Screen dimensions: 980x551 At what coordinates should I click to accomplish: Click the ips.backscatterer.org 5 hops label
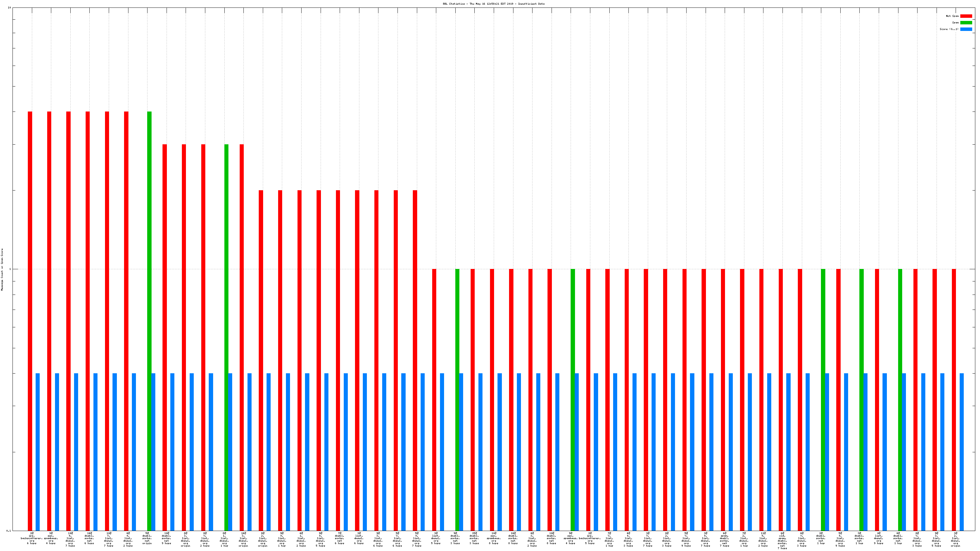[590, 539]
